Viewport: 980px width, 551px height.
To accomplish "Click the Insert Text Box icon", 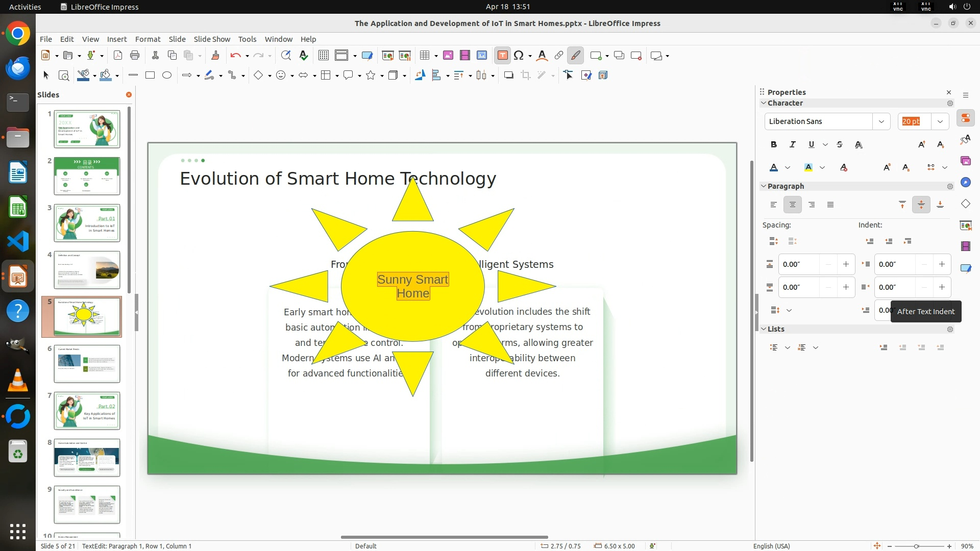I will click(x=502, y=56).
